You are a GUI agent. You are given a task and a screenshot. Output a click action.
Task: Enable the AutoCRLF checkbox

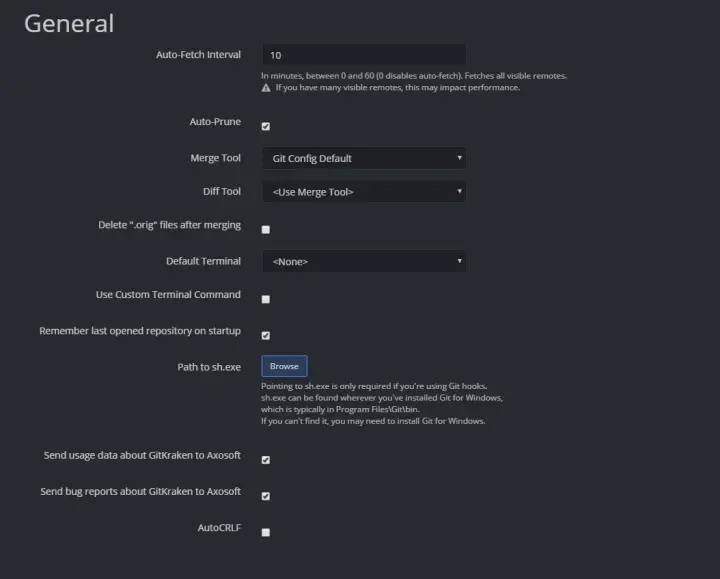266,533
